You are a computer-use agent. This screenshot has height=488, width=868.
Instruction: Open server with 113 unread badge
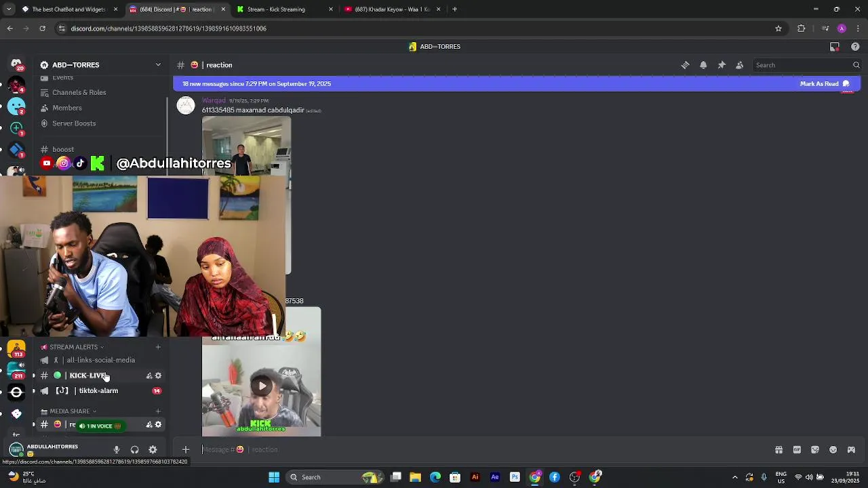tap(16, 350)
